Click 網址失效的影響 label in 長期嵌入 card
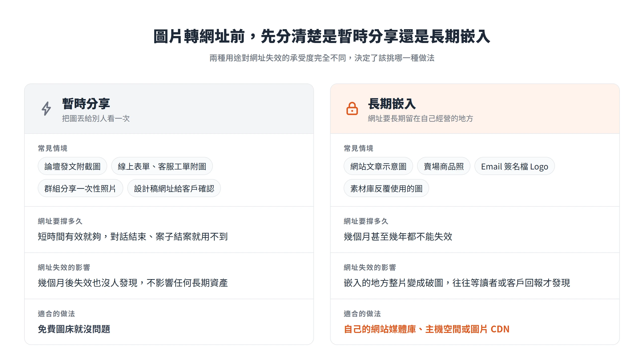Viewport: 644px width, 351px height. coord(370,268)
